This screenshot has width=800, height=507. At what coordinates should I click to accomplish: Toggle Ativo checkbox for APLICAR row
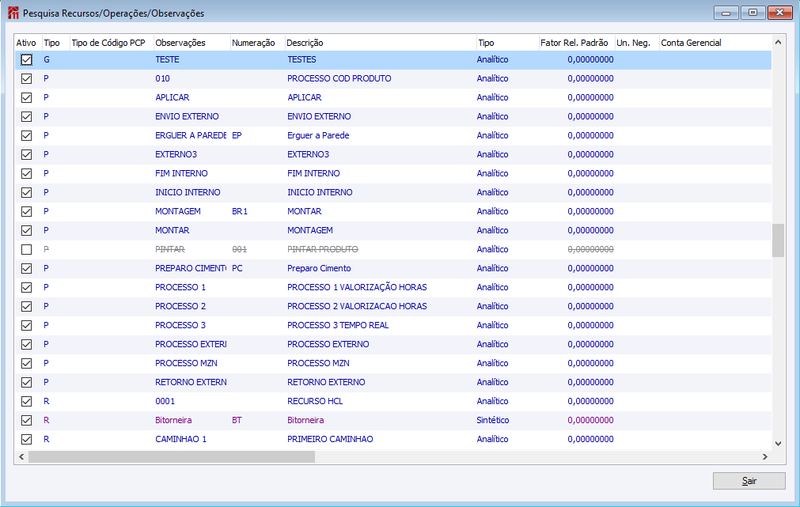coord(27,97)
